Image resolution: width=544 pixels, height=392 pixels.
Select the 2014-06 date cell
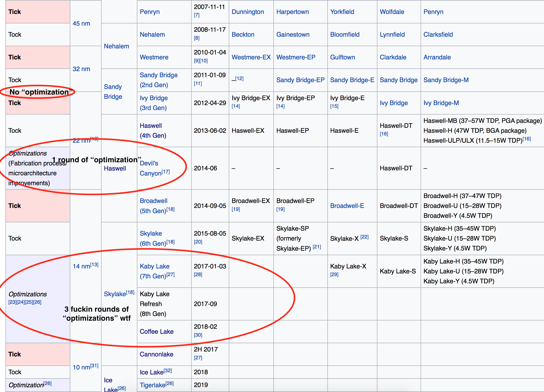(210, 168)
